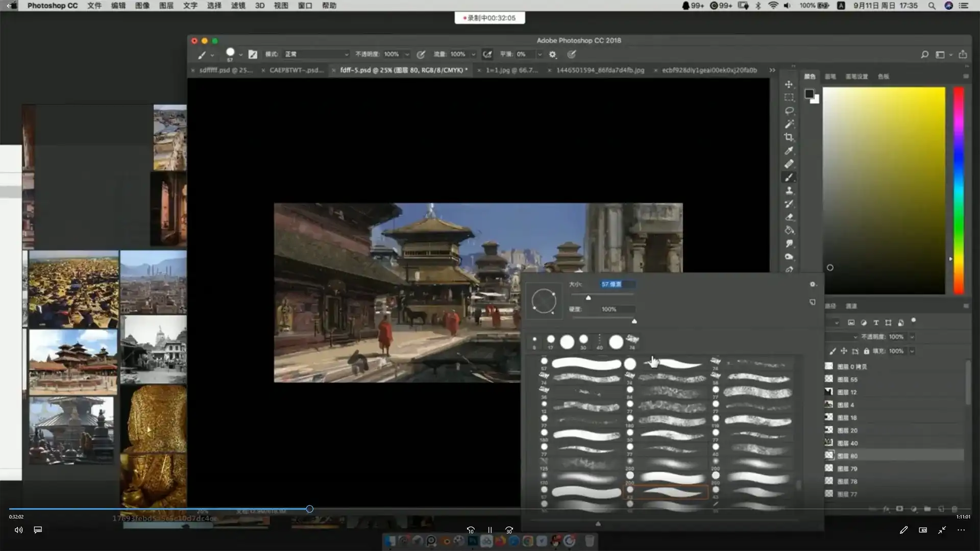The image size is (980, 551).
Task: Select the Eyedropper tool
Action: (x=789, y=151)
